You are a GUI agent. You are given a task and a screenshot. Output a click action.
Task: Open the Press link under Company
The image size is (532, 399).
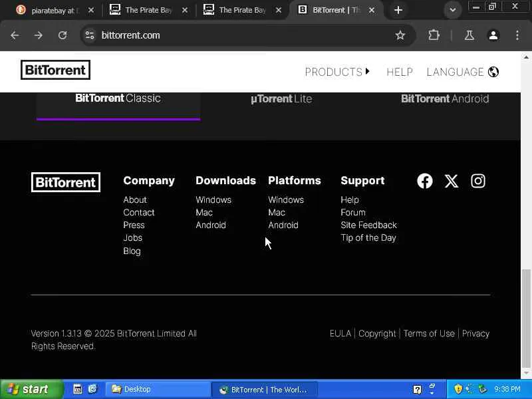(x=134, y=225)
